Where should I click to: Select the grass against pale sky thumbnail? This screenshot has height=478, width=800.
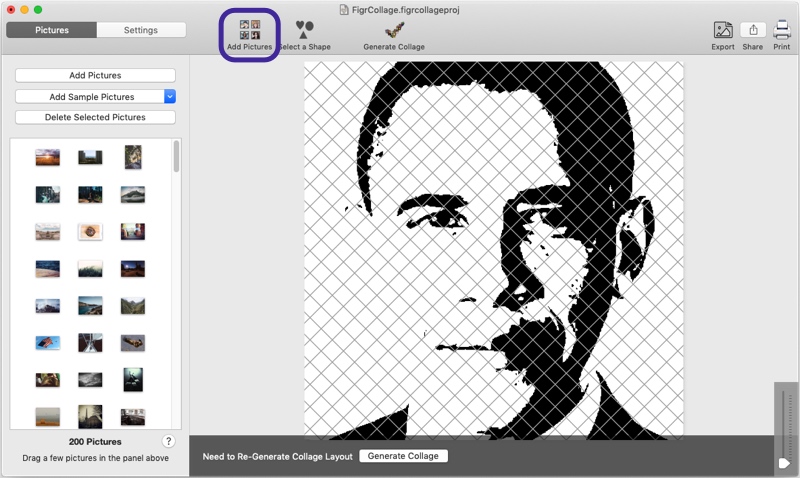point(90,268)
